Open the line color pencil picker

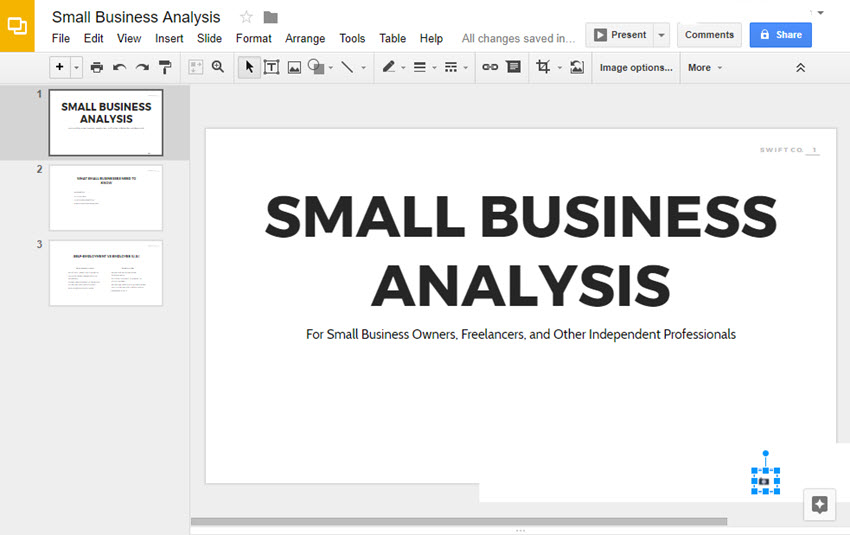[x=389, y=67]
